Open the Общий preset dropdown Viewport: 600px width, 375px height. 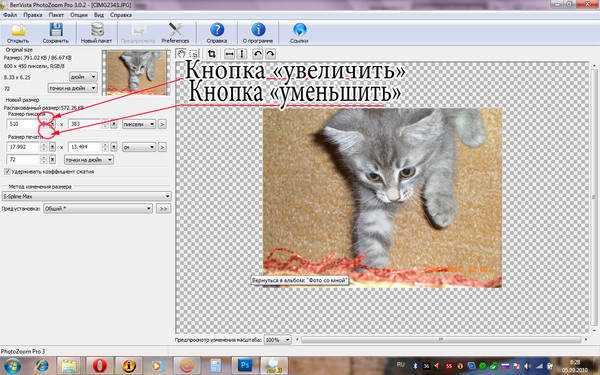(x=98, y=209)
